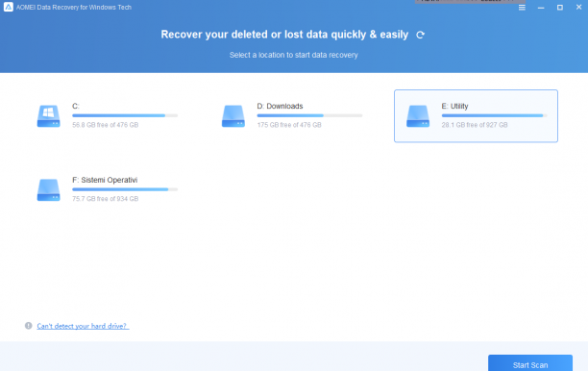The height and width of the screenshot is (371, 588).
Task: Select the C: Windows drive icon
Action: (x=48, y=116)
